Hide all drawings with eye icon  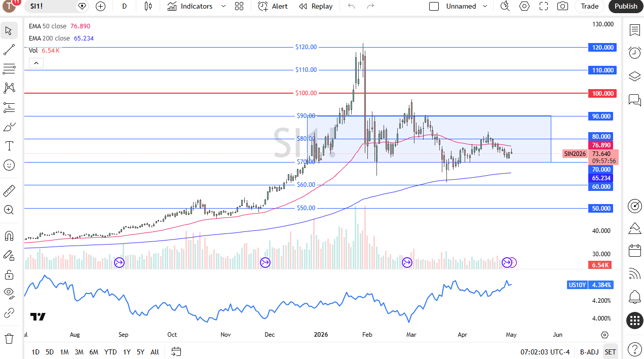point(9,294)
